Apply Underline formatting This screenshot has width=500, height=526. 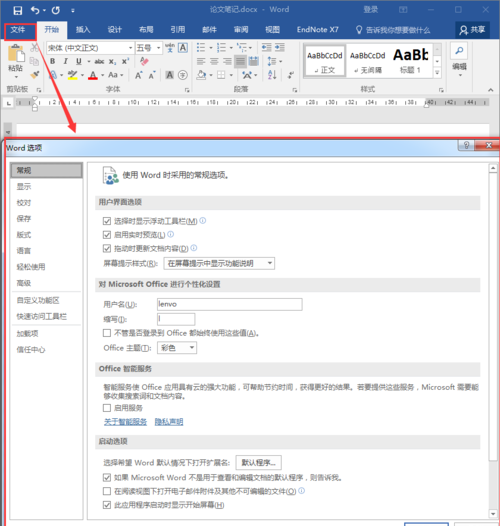(x=79, y=61)
